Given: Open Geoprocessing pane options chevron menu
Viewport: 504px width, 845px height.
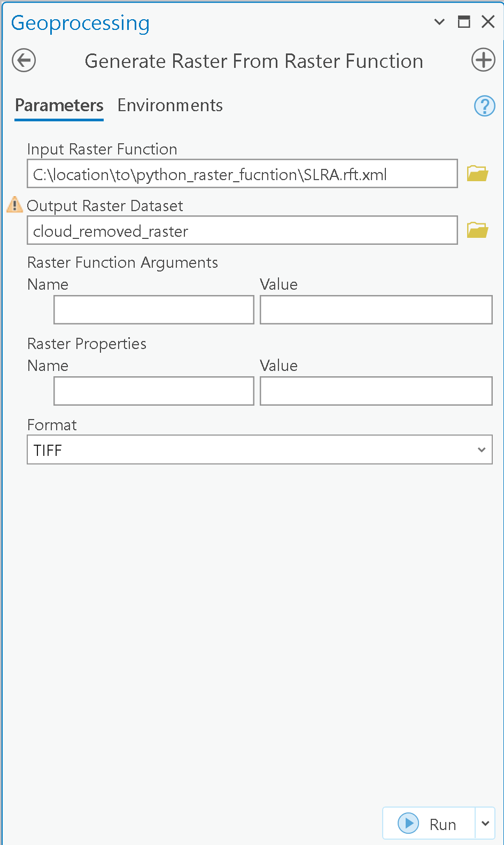Looking at the screenshot, I should click(439, 22).
